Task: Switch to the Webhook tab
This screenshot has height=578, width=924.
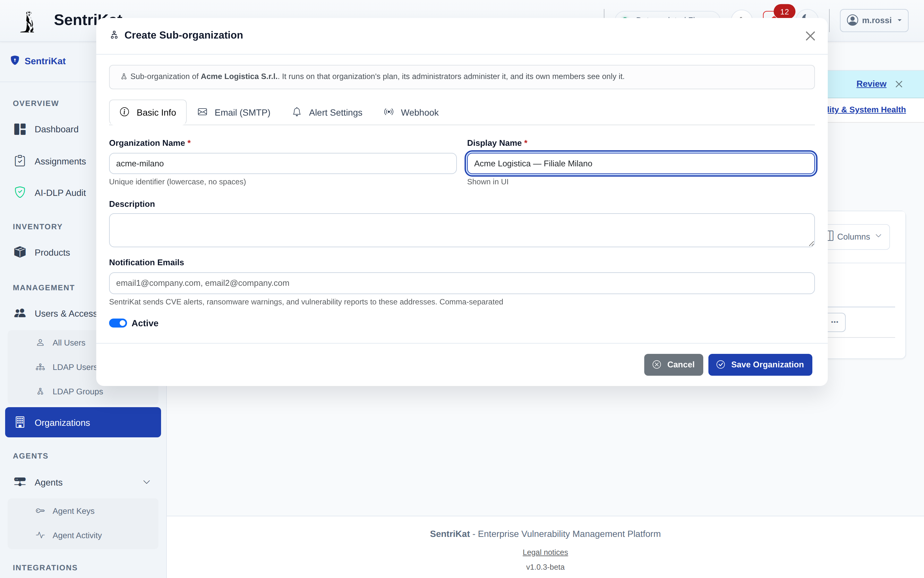Action: (x=411, y=112)
